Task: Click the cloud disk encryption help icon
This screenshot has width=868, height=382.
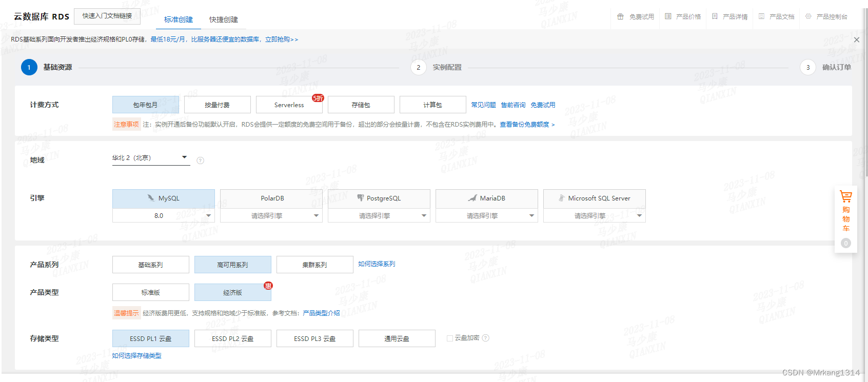Action: click(486, 338)
